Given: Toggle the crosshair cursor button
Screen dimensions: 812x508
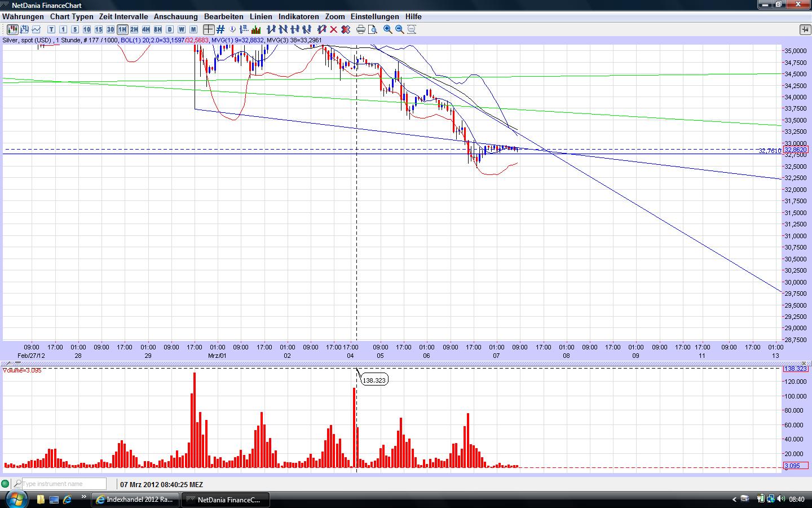Looking at the screenshot, I should point(209,29).
